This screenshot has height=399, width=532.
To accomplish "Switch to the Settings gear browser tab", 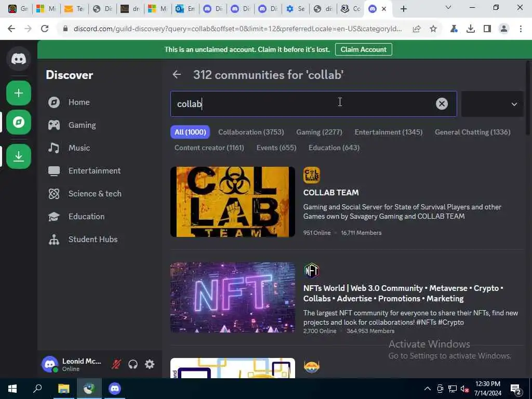I will (x=296, y=9).
